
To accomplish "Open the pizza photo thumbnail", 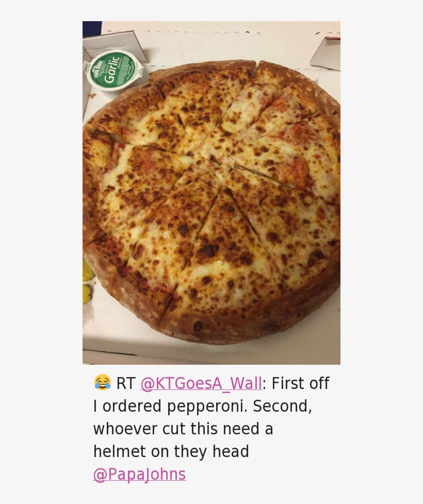I will pyautogui.click(x=211, y=193).
